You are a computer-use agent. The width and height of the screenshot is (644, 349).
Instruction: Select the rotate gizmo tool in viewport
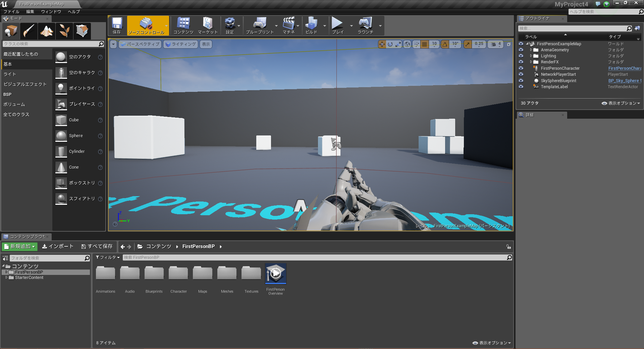(x=390, y=44)
